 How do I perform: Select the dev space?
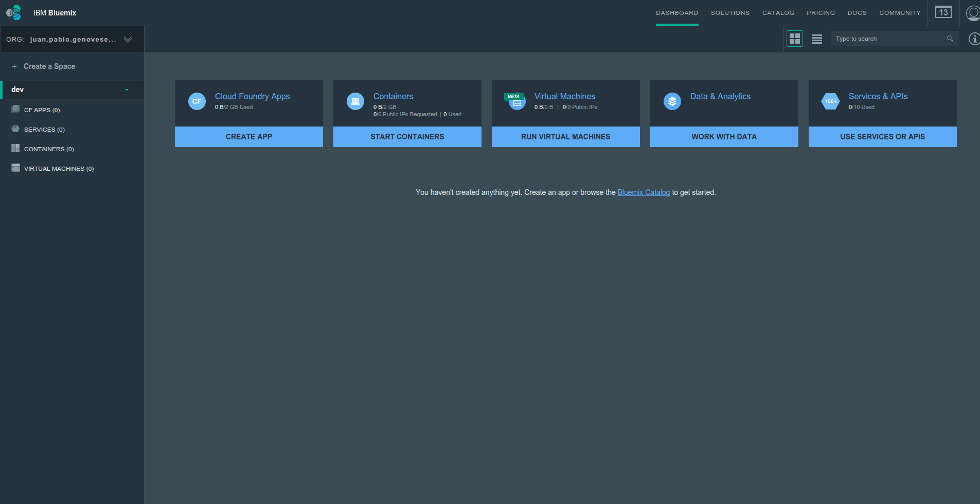coord(72,89)
